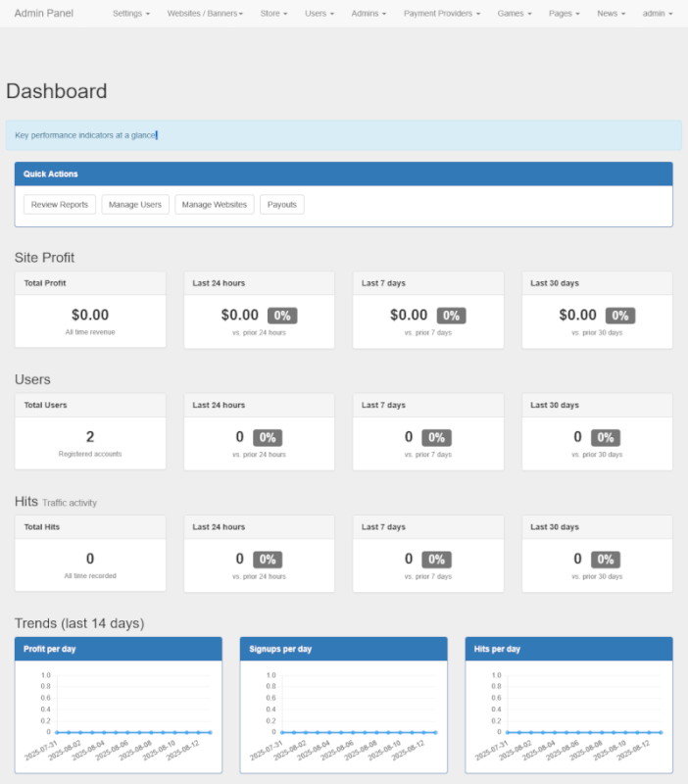
Task: Open the Payment Providers menu
Action: click(442, 15)
